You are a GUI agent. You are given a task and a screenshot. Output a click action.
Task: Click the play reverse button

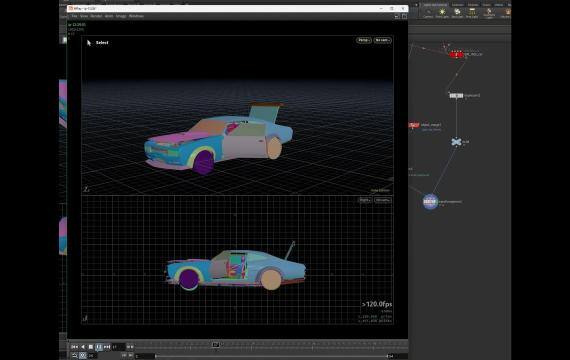(x=83, y=347)
